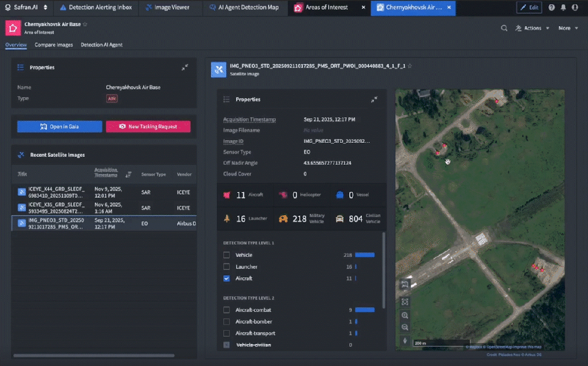
Task: Zoom out on the satellite map
Action: pyautogui.click(x=405, y=327)
